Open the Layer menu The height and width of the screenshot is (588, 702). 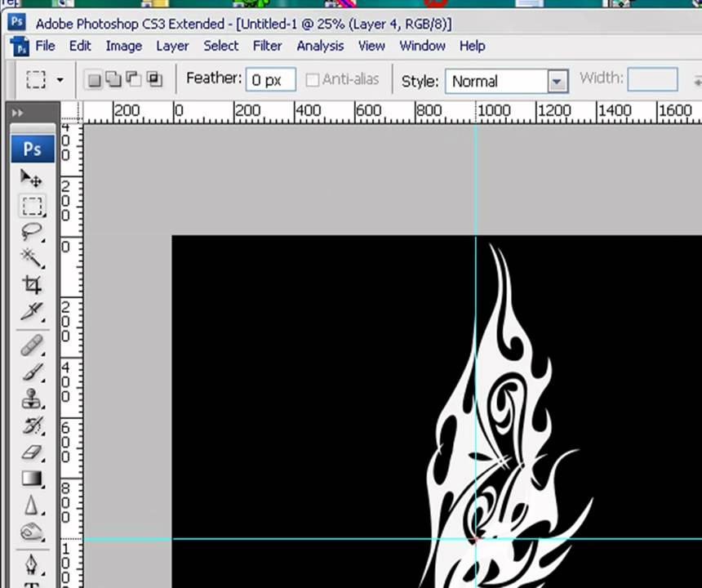(172, 46)
